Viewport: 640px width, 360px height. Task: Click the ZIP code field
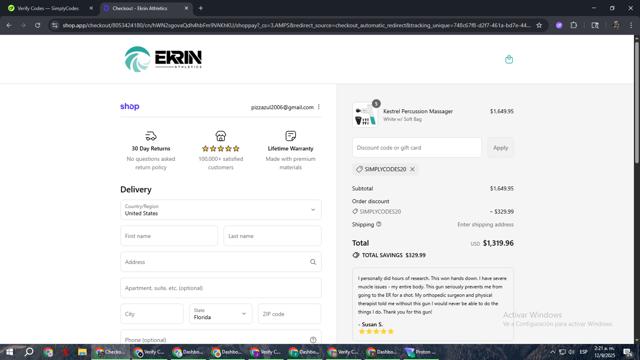tap(289, 314)
